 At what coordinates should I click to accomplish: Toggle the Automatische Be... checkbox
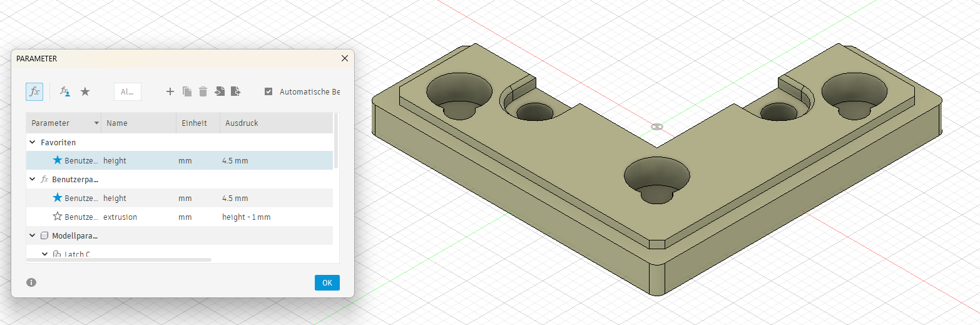pyautogui.click(x=268, y=91)
